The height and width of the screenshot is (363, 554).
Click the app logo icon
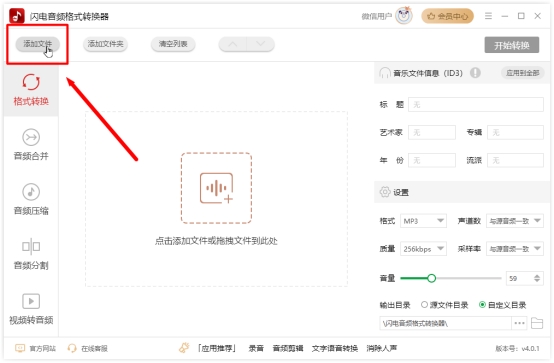tap(17, 16)
